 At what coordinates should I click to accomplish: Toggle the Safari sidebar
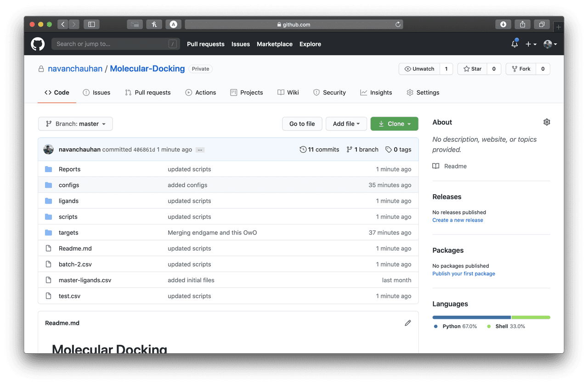point(91,24)
